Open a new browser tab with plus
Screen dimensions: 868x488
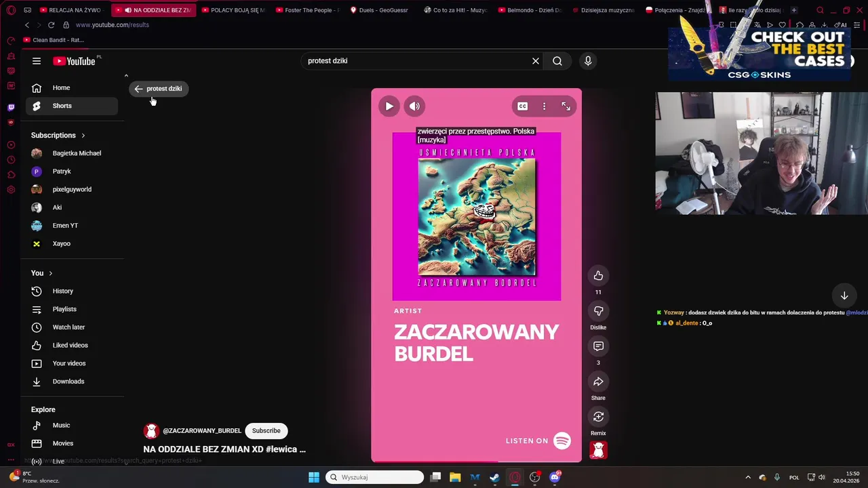(794, 10)
